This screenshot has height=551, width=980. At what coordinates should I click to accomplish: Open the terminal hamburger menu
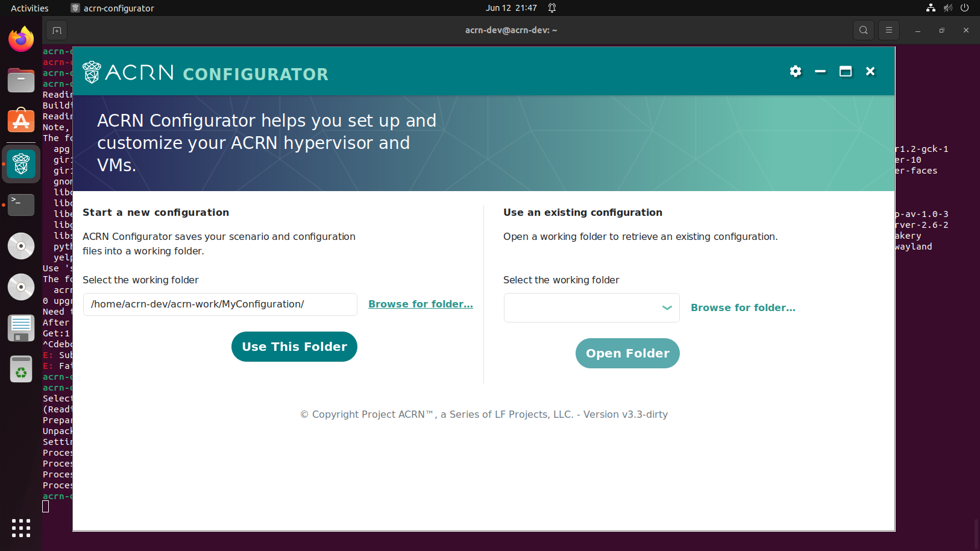(x=888, y=30)
